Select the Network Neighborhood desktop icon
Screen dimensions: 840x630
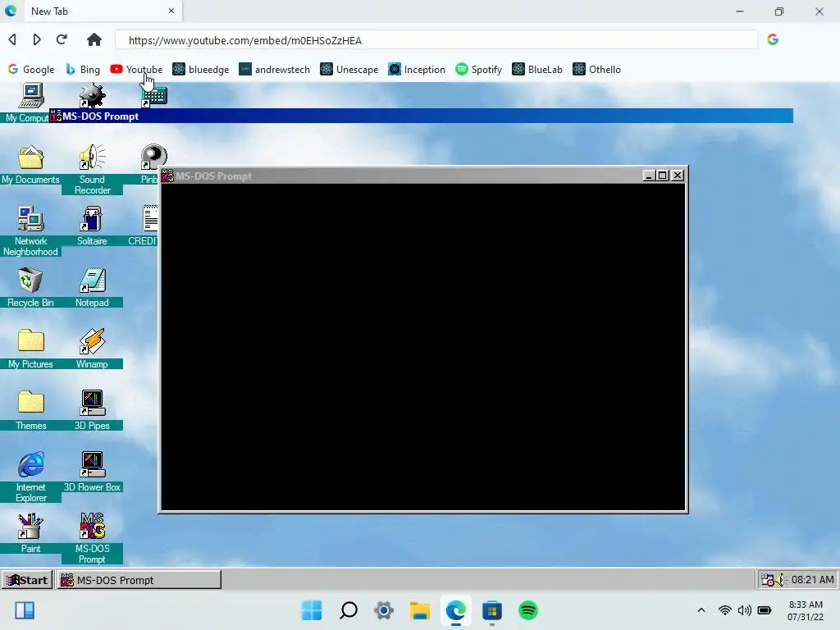click(x=30, y=231)
